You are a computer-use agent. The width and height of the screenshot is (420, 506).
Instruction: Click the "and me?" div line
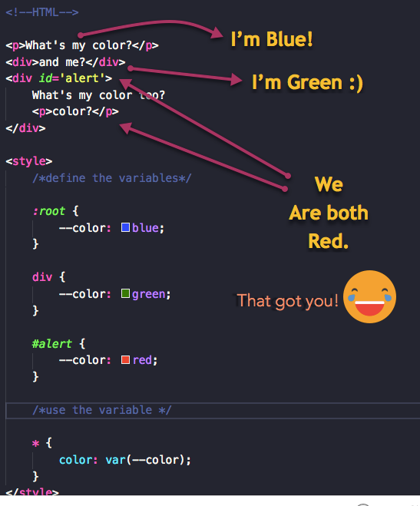(x=65, y=62)
